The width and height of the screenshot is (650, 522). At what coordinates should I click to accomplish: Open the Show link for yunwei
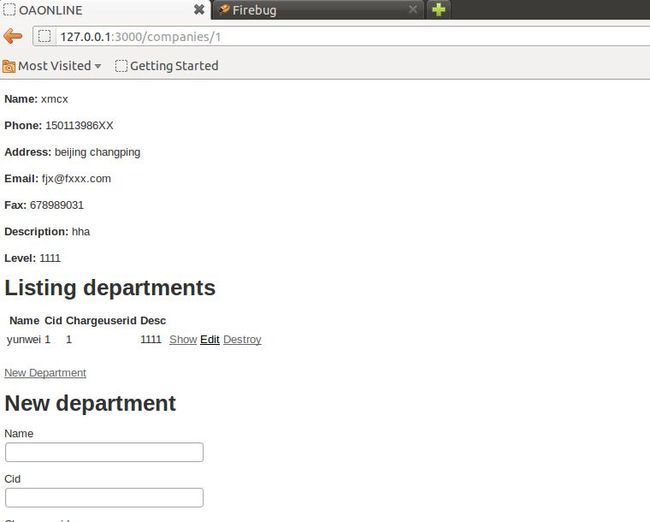click(183, 339)
